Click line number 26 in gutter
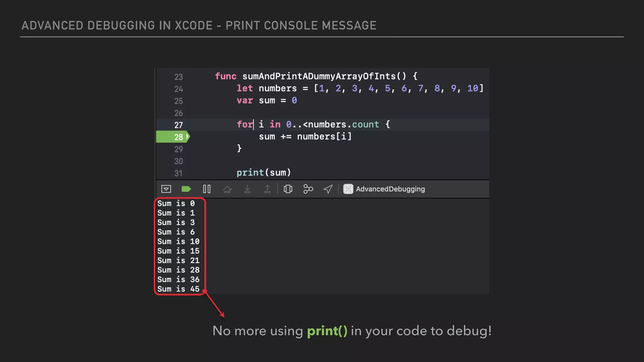 (x=179, y=113)
